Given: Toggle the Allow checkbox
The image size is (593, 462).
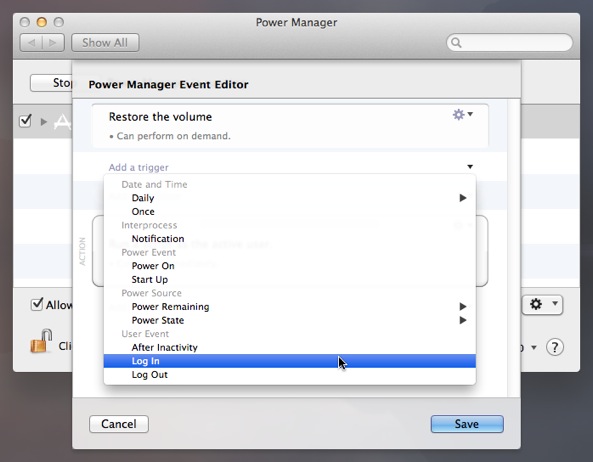Looking at the screenshot, I should (x=37, y=304).
